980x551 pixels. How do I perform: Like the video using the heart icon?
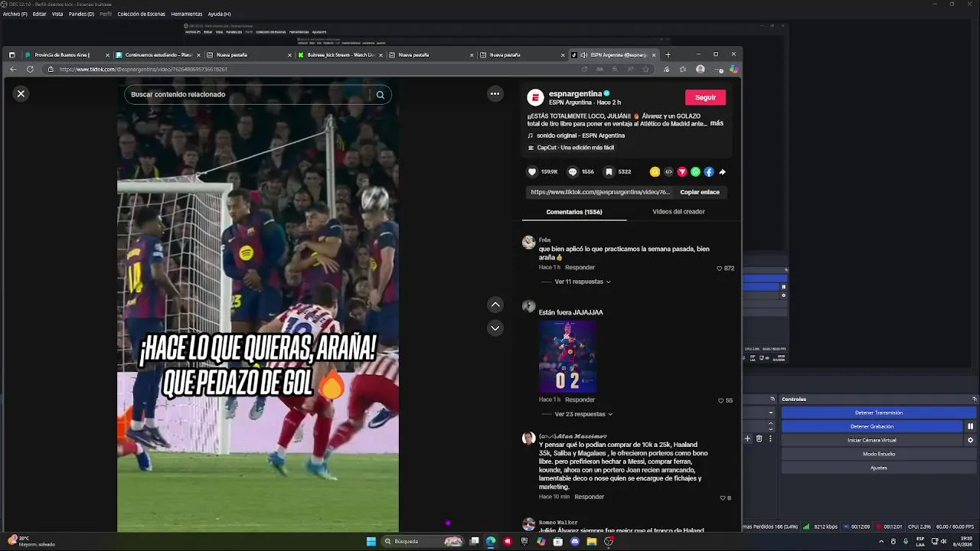(x=532, y=172)
